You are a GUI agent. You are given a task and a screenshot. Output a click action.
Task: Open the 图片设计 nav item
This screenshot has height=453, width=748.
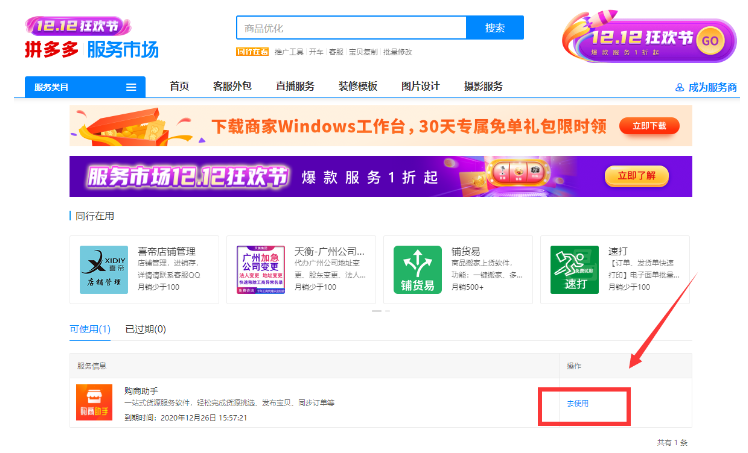tap(420, 86)
